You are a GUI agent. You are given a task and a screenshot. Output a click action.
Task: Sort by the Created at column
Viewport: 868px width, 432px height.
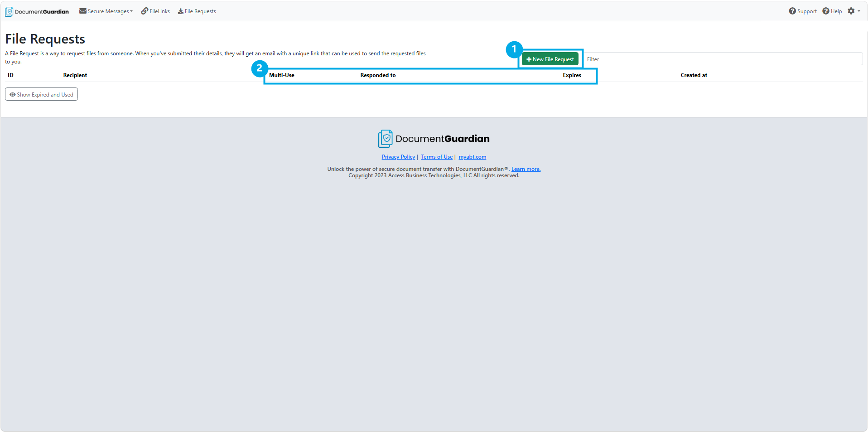694,75
